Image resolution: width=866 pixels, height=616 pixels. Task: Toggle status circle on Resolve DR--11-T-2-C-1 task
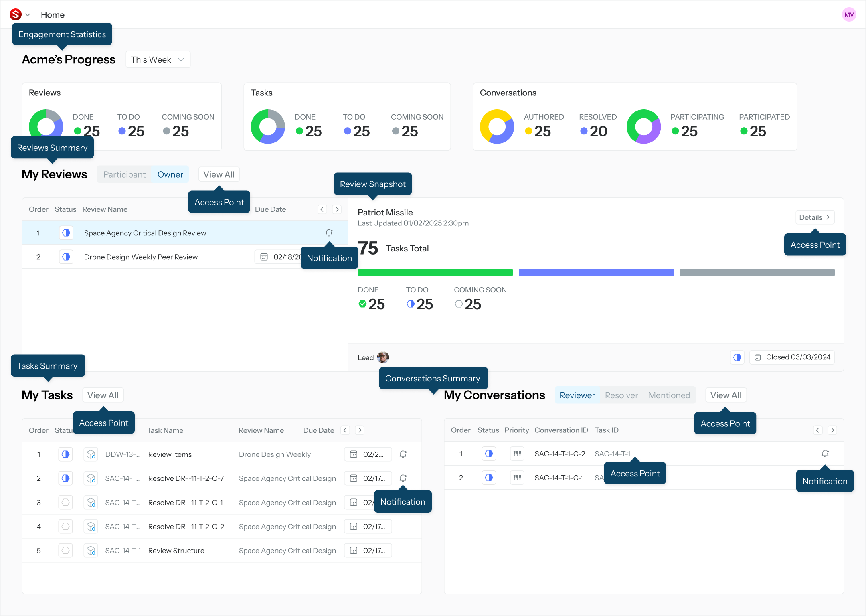tap(66, 502)
